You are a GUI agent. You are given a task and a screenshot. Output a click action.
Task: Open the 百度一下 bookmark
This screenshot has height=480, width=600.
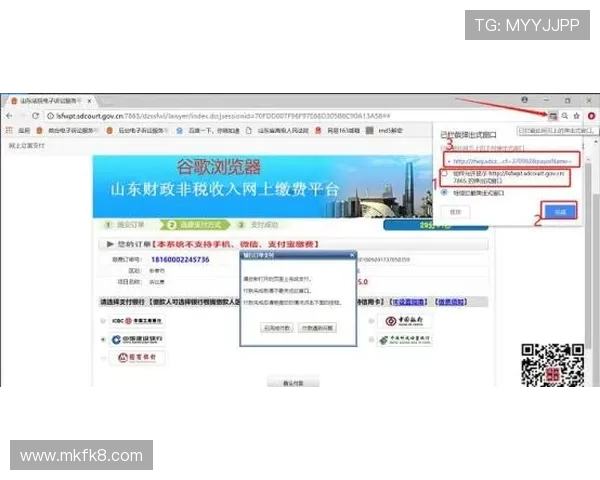pos(207,131)
